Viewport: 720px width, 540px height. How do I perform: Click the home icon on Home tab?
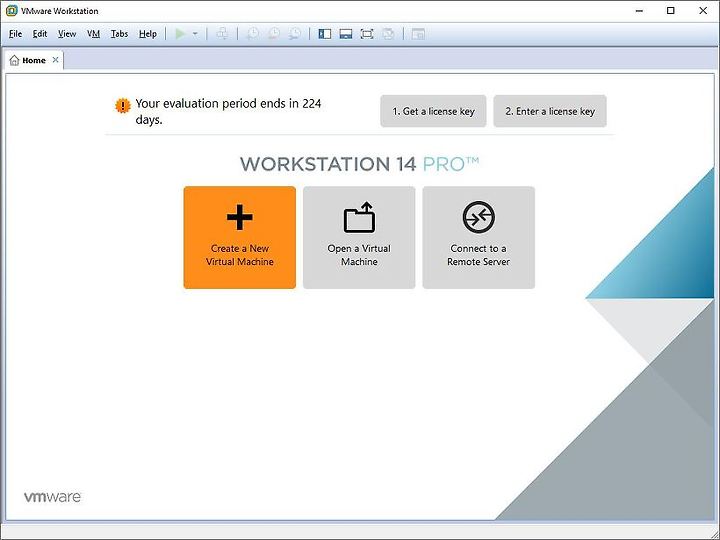coord(14,60)
